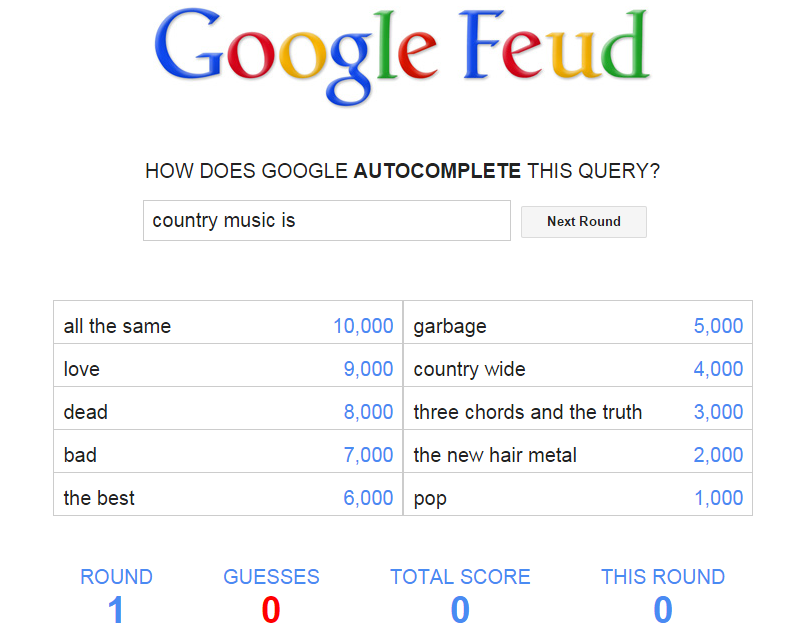Select the 'all the same' answer cell
This screenshot has width=785, height=643.
[x=228, y=326]
